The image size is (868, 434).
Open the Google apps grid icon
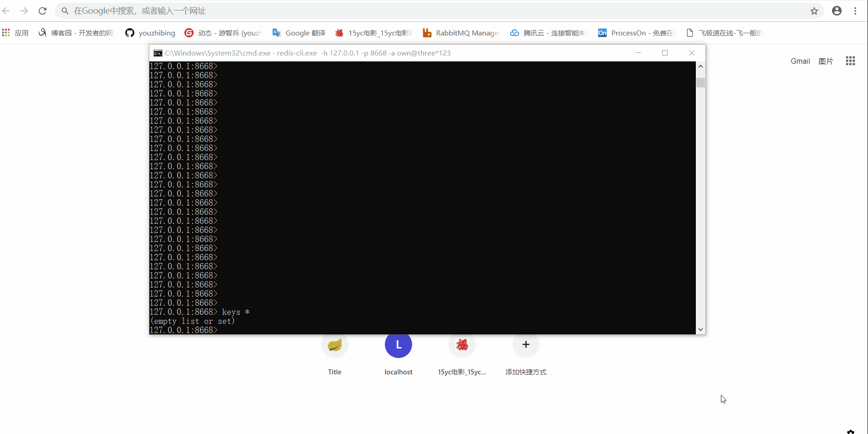[850, 61]
